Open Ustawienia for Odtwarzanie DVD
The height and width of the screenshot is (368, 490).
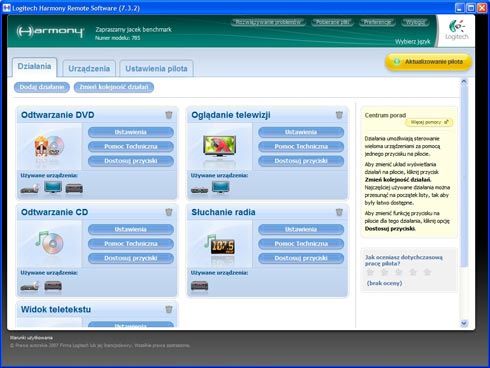click(x=131, y=132)
